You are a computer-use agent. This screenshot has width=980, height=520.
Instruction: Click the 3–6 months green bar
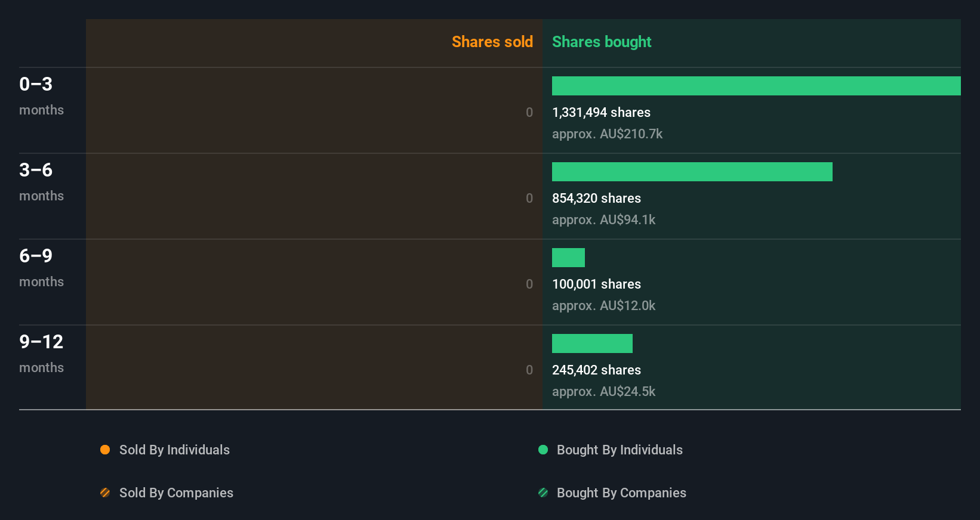tap(692, 172)
